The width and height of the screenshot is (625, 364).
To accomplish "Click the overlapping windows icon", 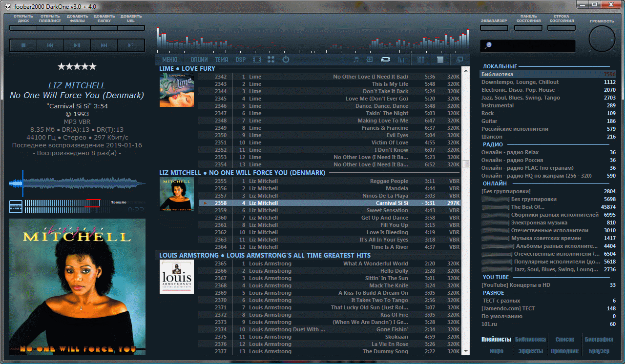I will point(459,60).
